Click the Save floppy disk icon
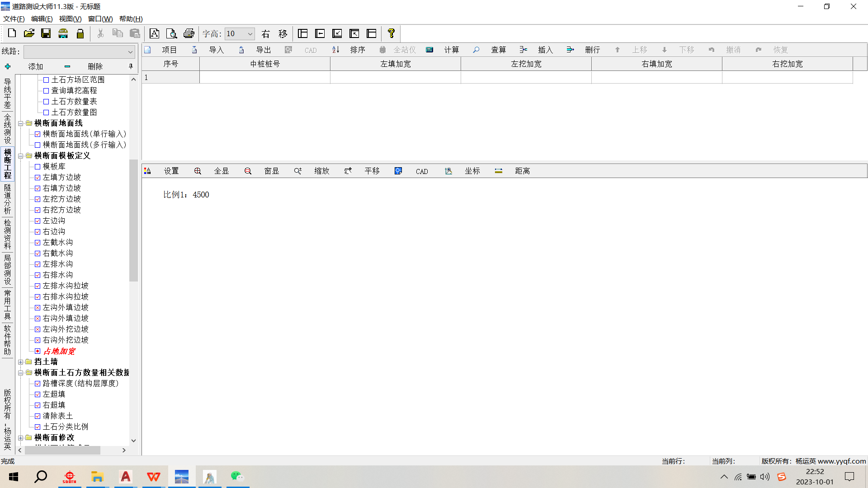The height and width of the screenshot is (488, 868). (x=46, y=33)
